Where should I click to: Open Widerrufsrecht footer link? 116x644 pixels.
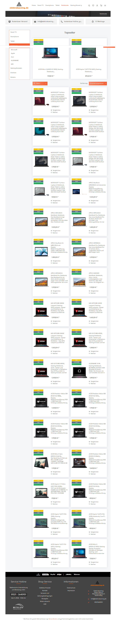pos(45,601)
